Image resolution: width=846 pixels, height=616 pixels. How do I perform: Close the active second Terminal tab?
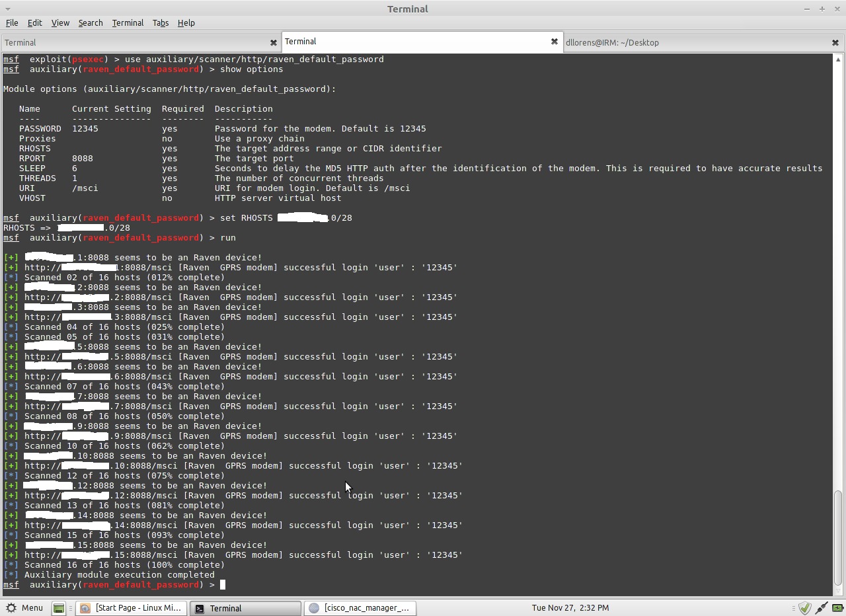(x=555, y=41)
